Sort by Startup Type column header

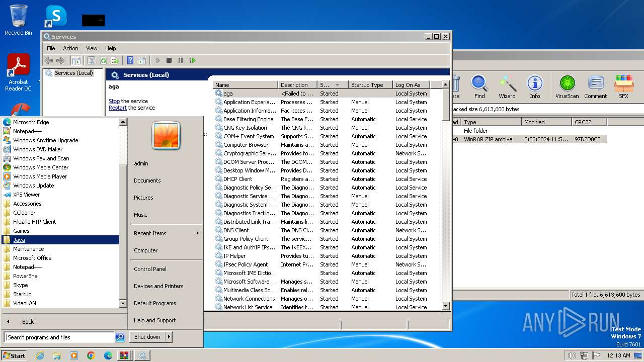pyautogui.click(x=370, y=85)
